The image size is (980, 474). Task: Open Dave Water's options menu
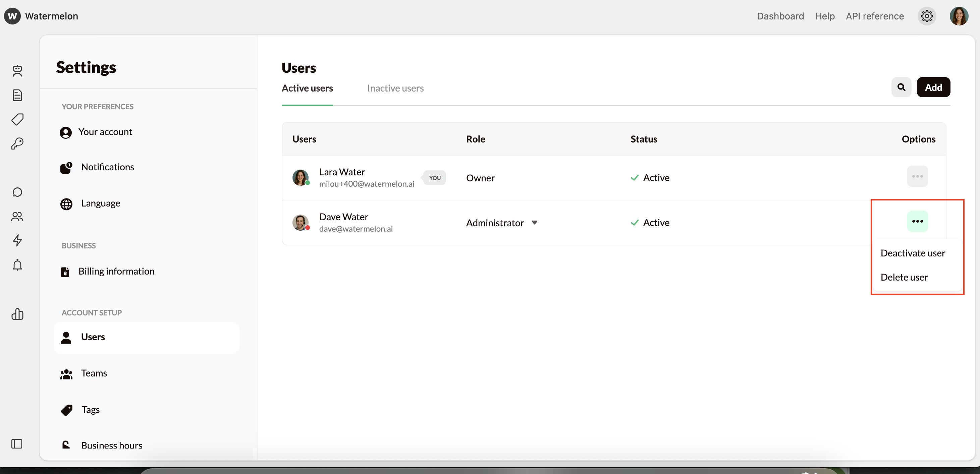pos(918,221)
